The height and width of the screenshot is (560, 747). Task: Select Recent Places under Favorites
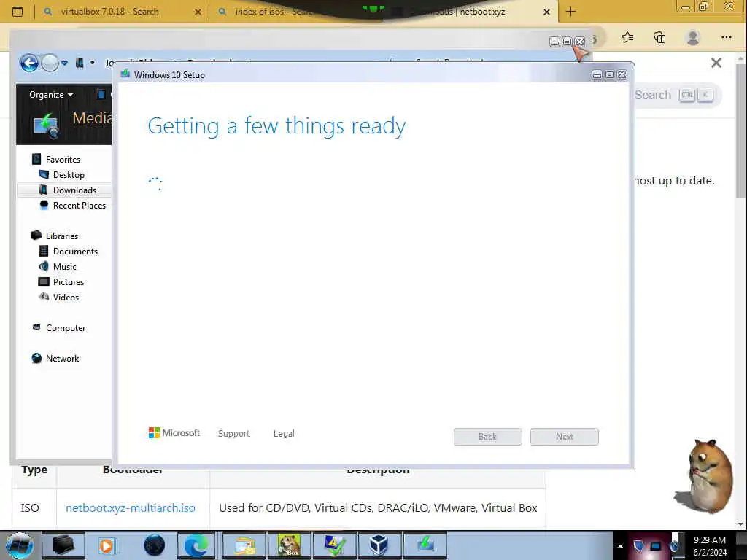[x=79, y=205]
